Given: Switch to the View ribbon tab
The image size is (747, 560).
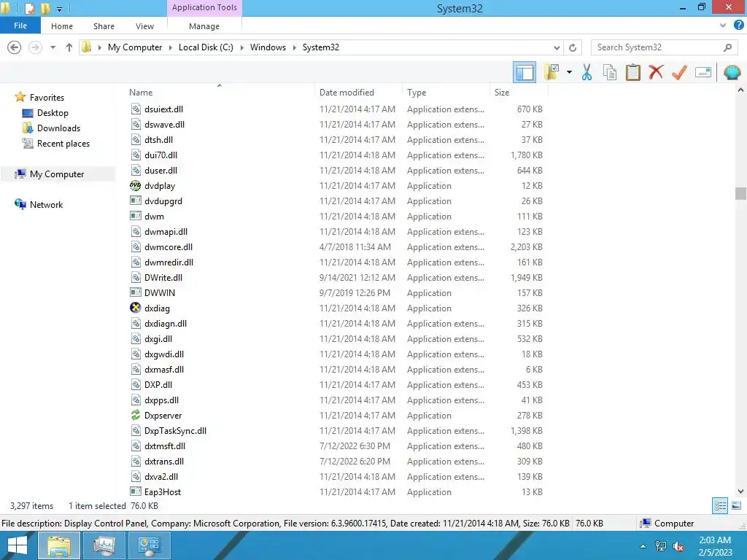Looking at the screenshot, I should [144, 26].
